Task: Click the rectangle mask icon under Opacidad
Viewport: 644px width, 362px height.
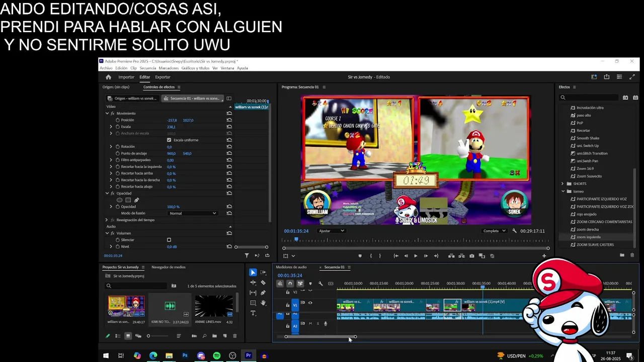Action: click(128, 200)
